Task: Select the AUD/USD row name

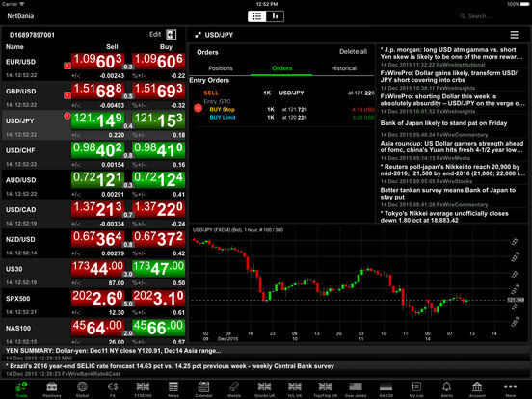Action: click(x=20, y=180)
